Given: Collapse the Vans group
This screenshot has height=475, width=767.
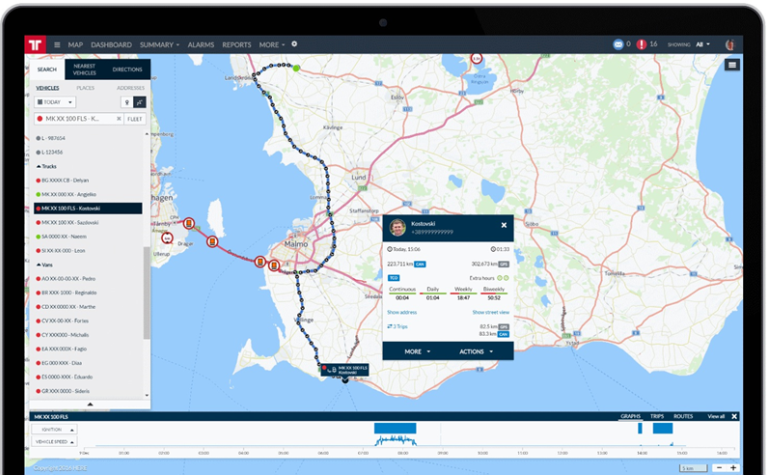Looking at the screenshot, I should (x=45, y=265).
